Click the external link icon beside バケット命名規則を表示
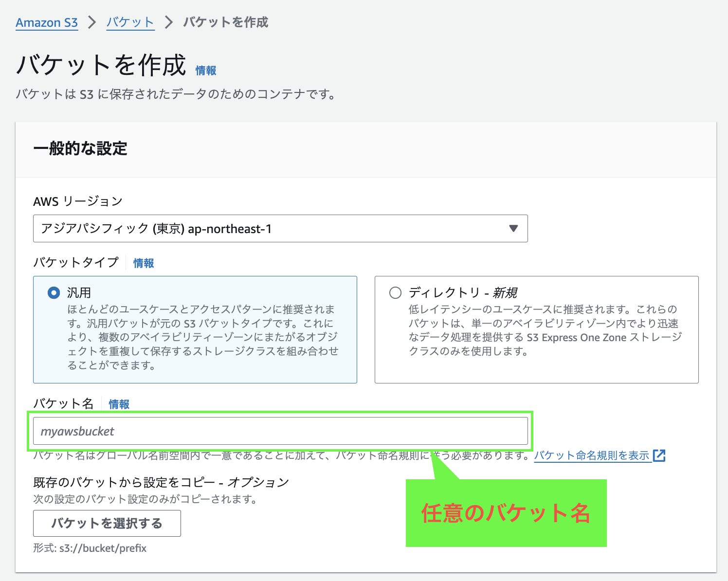This screenshot has height=581, width=728. [x=660, y=455]
